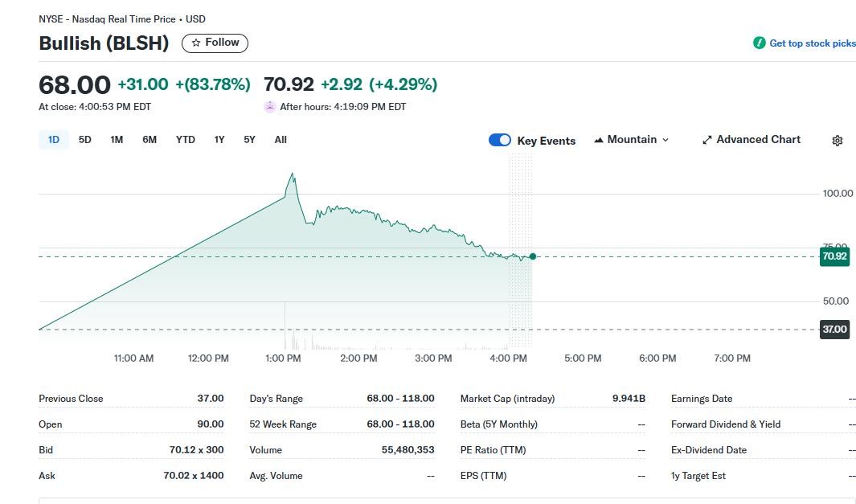Viewport: 856px width, 504px height.
Task: Click the Forward Dividend & Yield label
Action: pos(726,424)
